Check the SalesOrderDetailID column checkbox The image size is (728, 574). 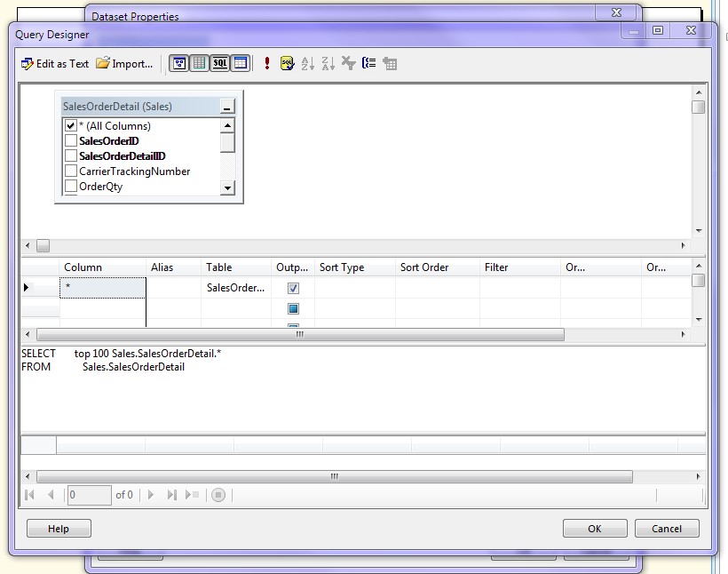pyautogui.click(x=70, y=155)
